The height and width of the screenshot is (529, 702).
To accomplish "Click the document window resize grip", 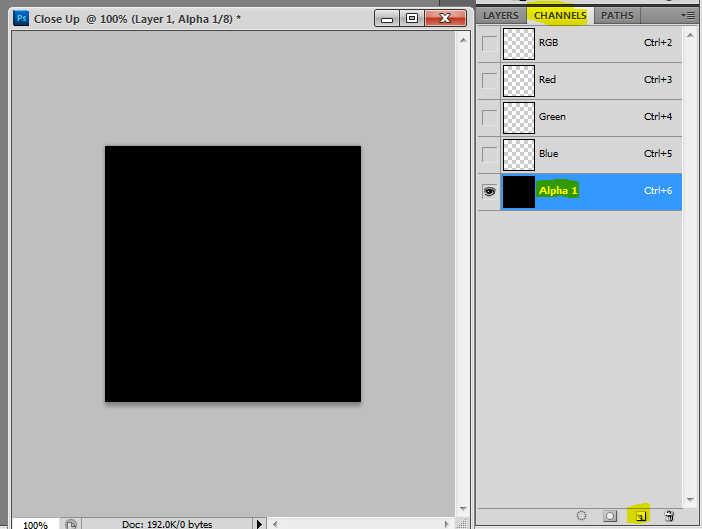I will [462, 523].
